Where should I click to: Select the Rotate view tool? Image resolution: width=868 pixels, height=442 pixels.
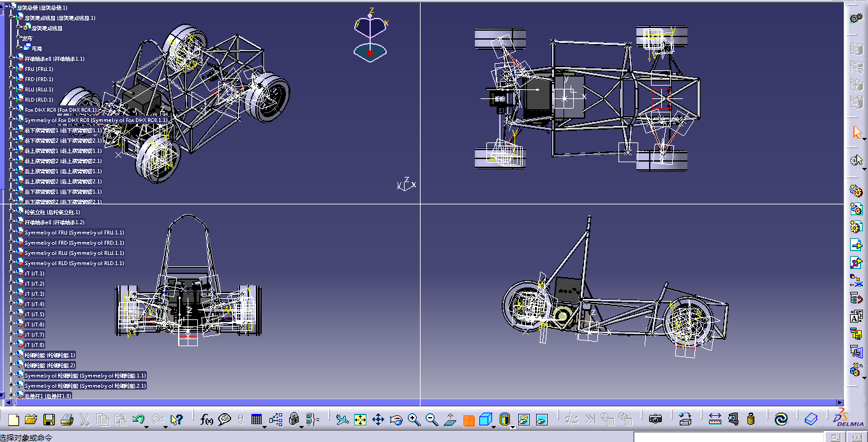396,420
